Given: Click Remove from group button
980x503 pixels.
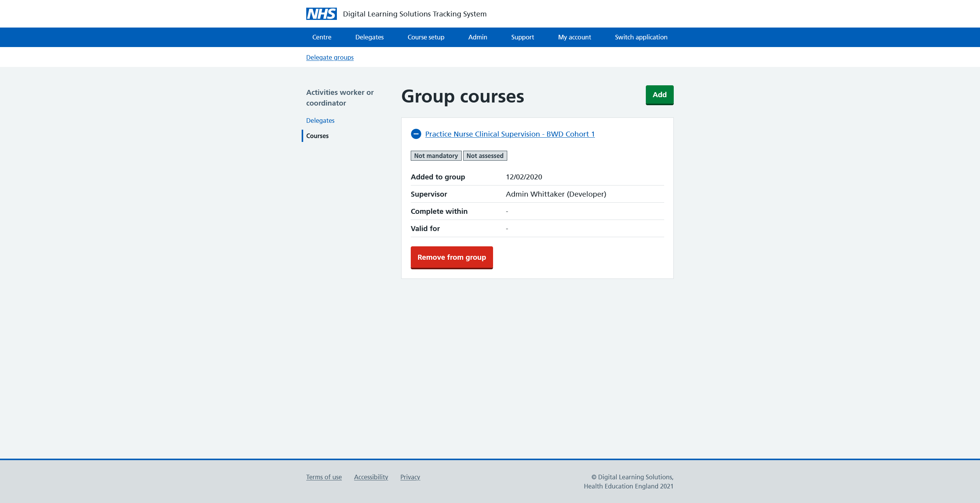Looking at the screenshot, I should [451, 257].
